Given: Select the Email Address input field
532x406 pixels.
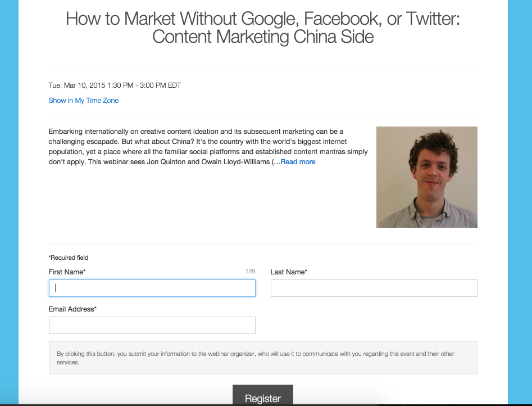Looking at the screenshot, I should click(152, 325).
